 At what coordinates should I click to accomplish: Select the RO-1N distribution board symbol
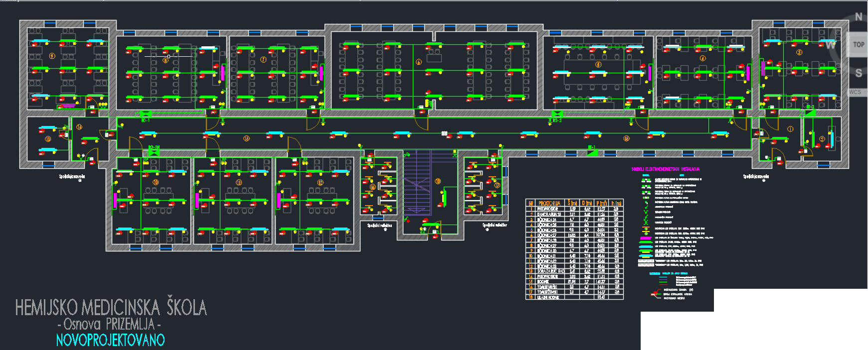click(x=154, y=153)
